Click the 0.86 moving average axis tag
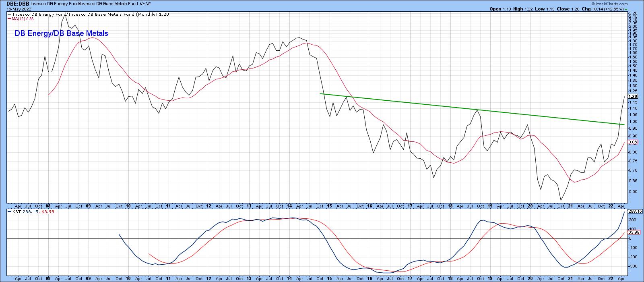 [632, 142]
